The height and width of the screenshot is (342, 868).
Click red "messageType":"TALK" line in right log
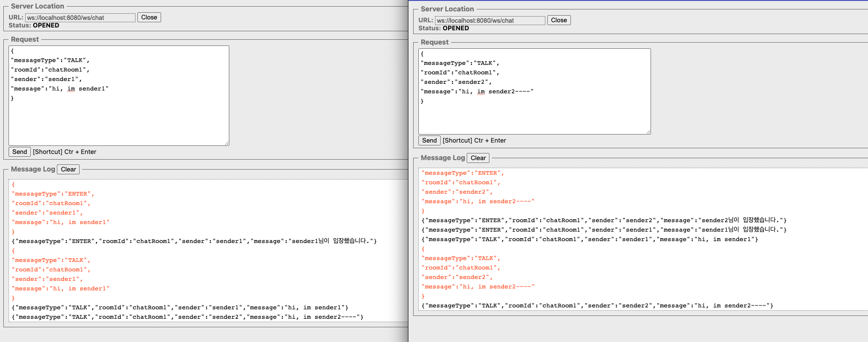pyautogui.click(x=461, y=258)
